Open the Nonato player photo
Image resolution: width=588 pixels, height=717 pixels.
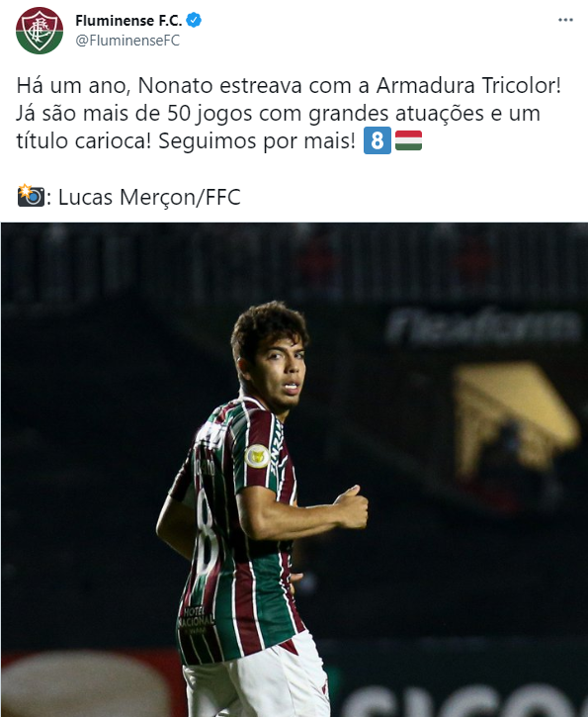tap(294, 470)
